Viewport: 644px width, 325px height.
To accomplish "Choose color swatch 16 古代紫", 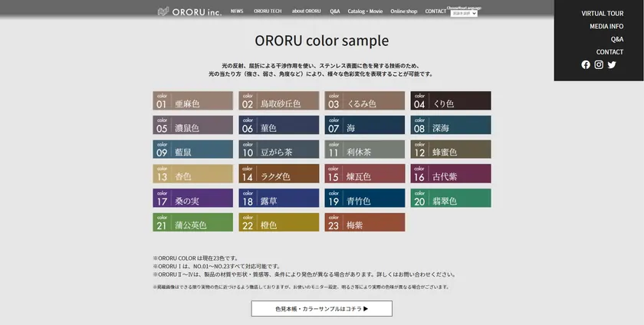I will tap(450, 174).
